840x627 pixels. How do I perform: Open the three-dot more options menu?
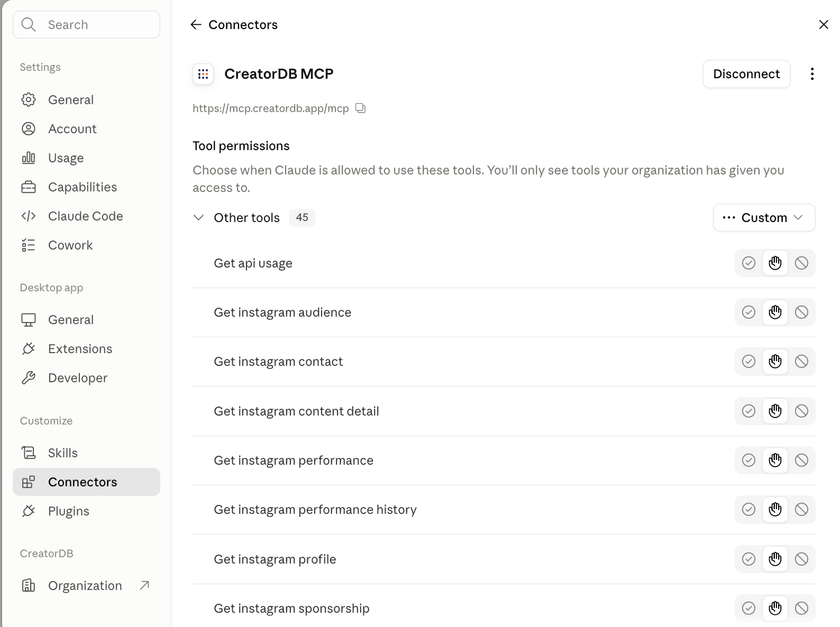(x=812, y=74)
